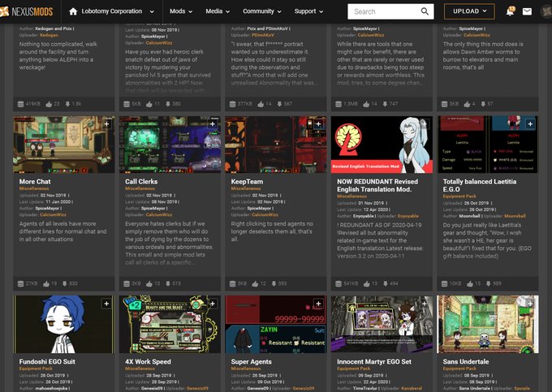Open the Innocent Martyr EGO Set mod
Image resolution: width=552 pixels, height=392 pixels.
click(x=374, y=361)
